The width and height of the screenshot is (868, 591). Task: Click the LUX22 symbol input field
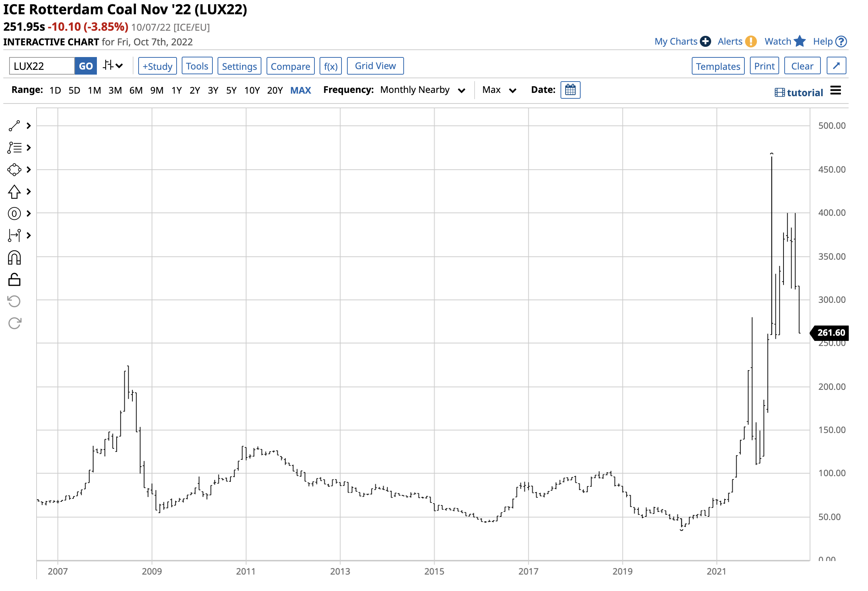click(42, 66)
